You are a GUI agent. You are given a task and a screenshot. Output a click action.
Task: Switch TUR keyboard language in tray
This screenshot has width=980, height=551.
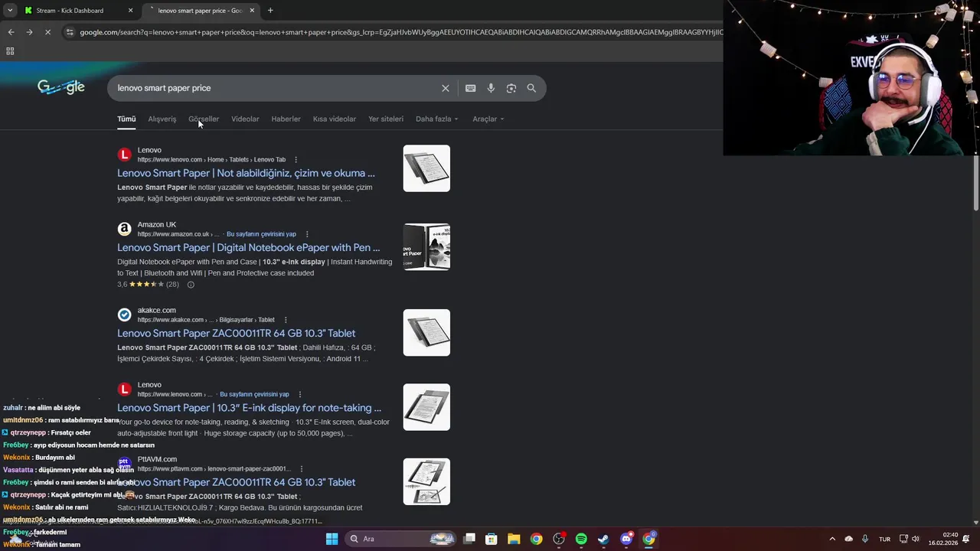pos(884,539)
